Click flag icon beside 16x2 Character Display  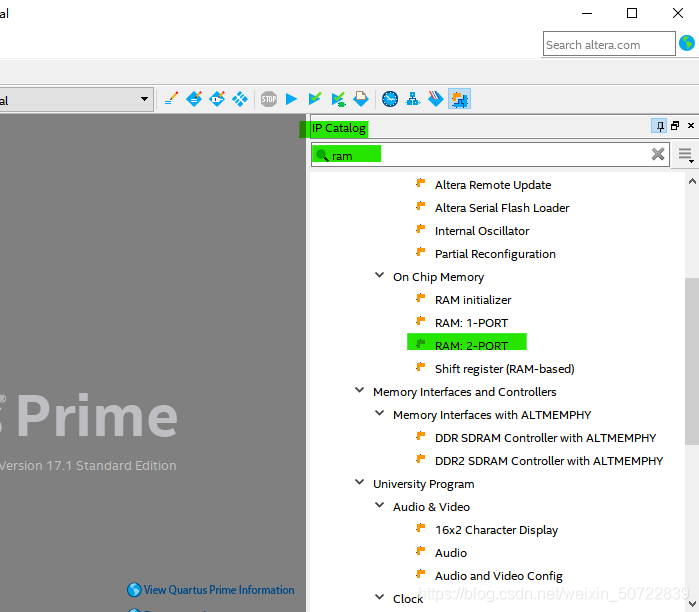(420, 528)
